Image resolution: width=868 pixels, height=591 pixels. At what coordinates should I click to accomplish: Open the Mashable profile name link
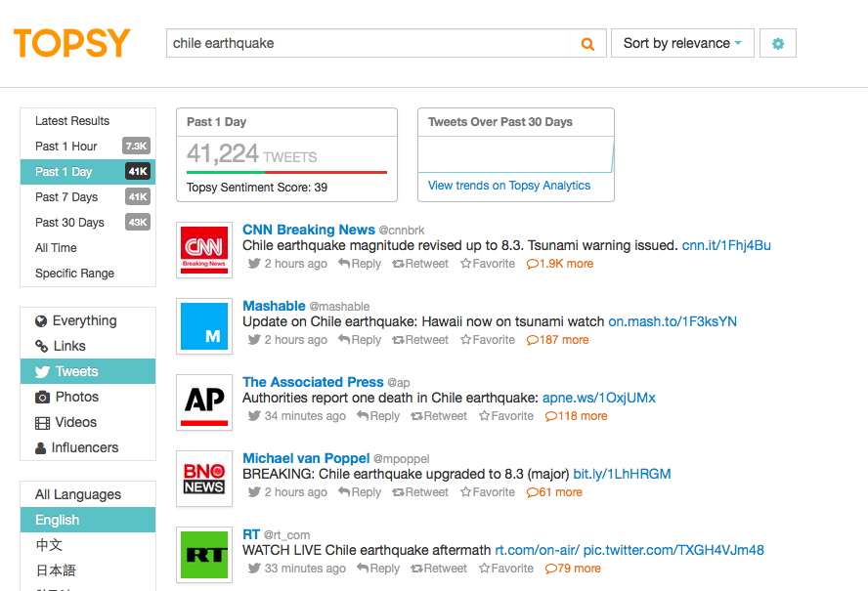[274, 306]
